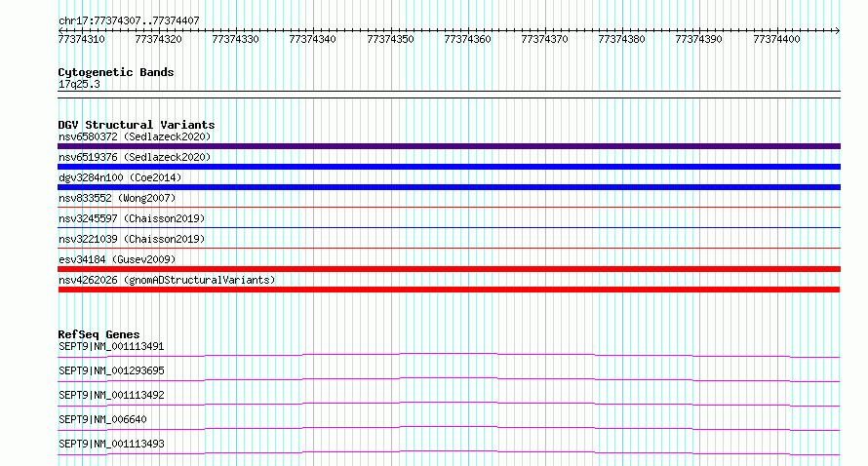Select ruler position 77374320
Screen dimensions: 868x466
[158, 39]
